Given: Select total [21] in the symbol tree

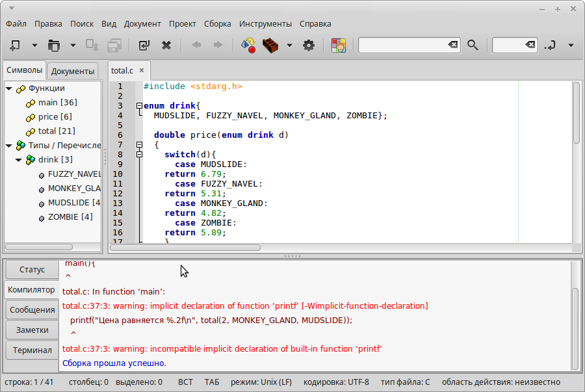Looking at the screenshot, I should (57, 131).
